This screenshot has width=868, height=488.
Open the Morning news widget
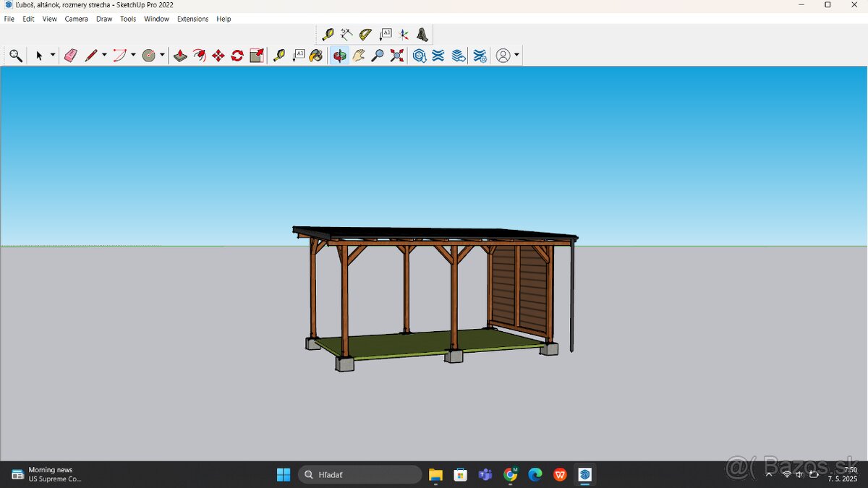[47, 474]
